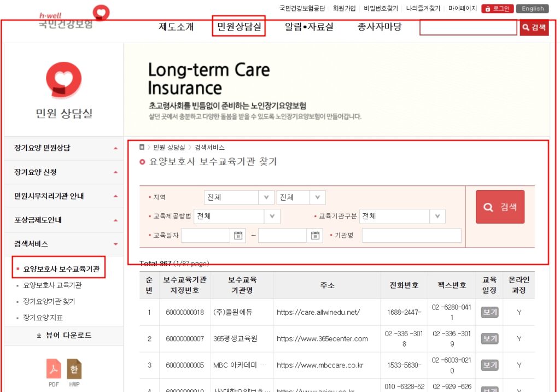Open the first 지역 전체 dropdown
This screenshot has height=392, width=560.
(239, 197)
